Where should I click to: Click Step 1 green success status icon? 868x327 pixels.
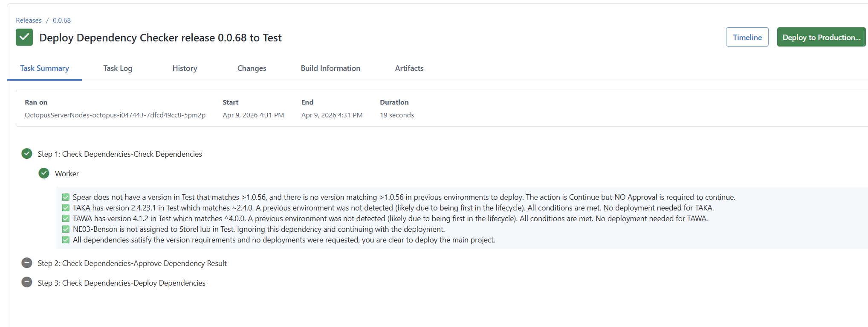pos(27,154)
